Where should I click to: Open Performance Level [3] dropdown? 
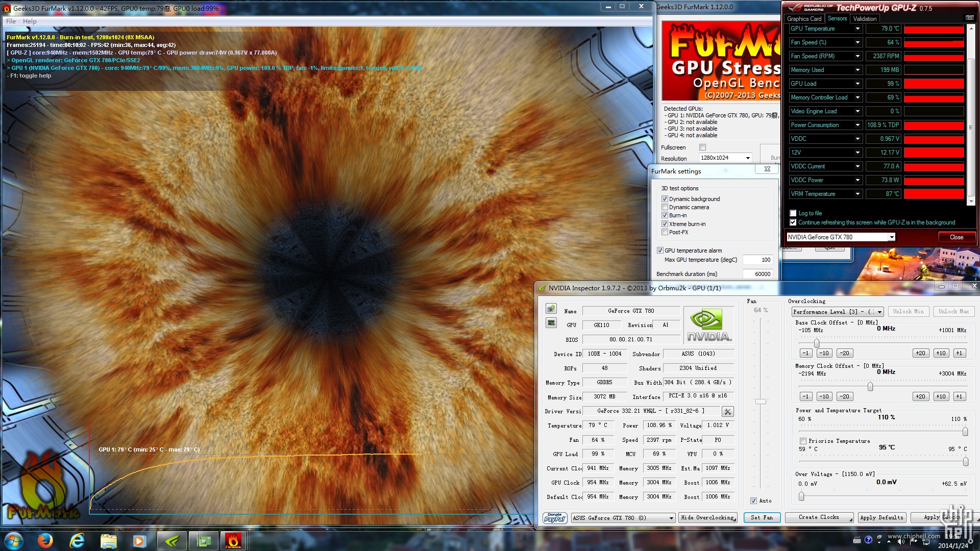point(837,312)
